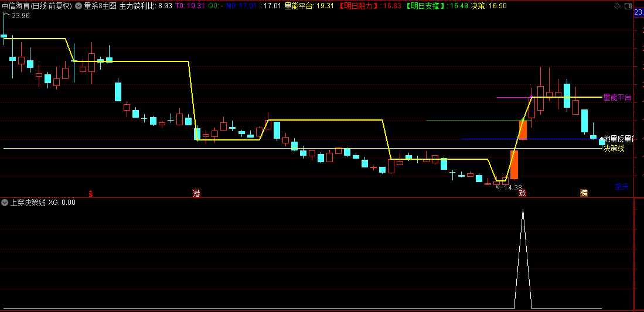Click the stock title 中信海直(日线.前复权)
Image resolution: width=644 pixels, height=312 pixels.
pos(37,6)
